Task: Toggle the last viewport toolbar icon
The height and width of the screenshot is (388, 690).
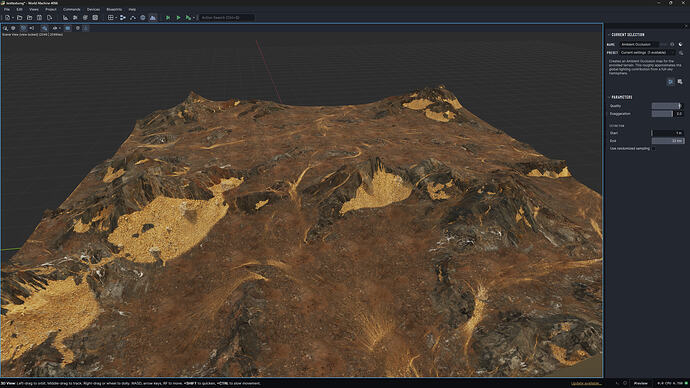Action: pyautogui.click(x=86, y=28)
